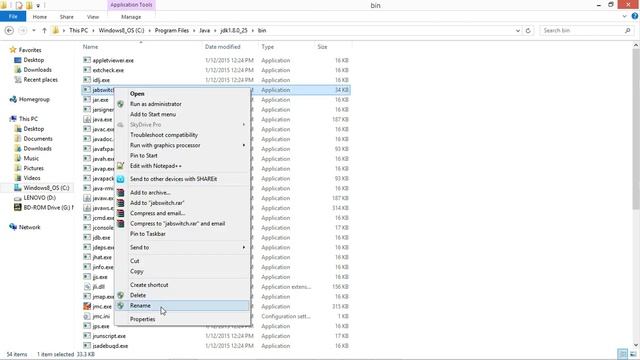
Task: Choose Cut in context menu
Action: pos(182,261)
